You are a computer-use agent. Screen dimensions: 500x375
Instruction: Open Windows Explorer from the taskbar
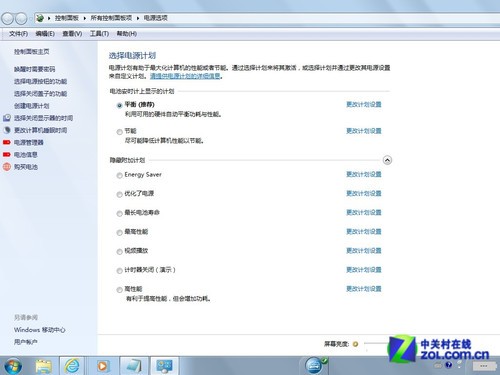tap(44, 366)
